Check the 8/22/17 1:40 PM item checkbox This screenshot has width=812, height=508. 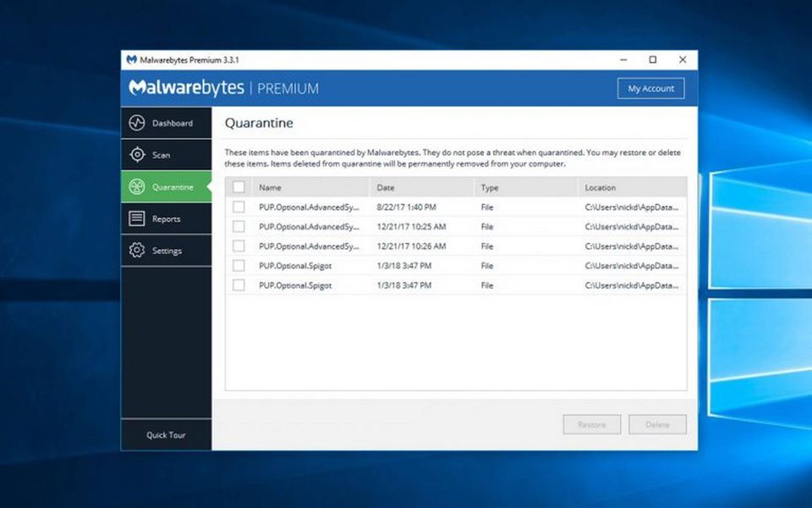[239, 207]
